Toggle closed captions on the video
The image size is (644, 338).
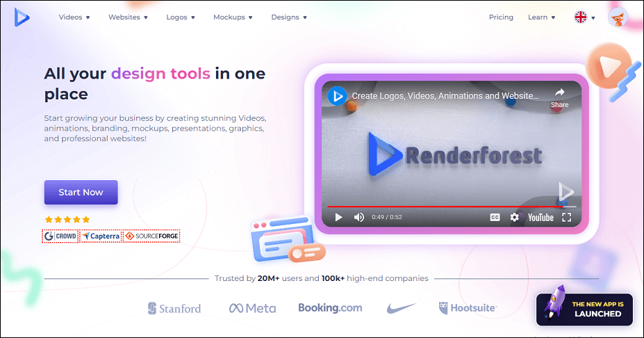495,217
